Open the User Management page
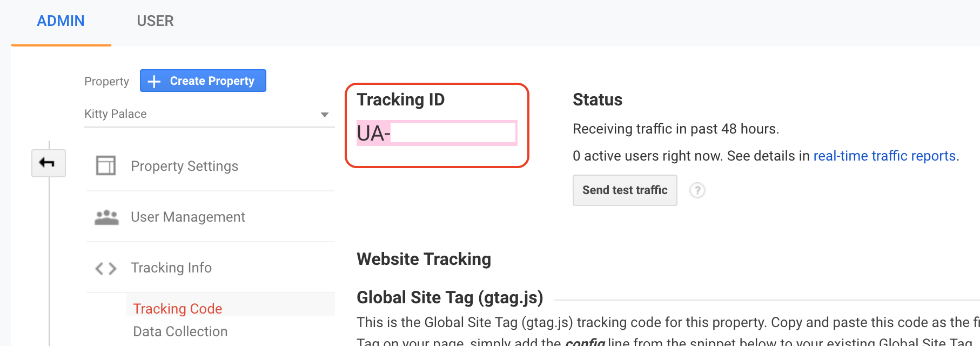 (x=187, y=216)
